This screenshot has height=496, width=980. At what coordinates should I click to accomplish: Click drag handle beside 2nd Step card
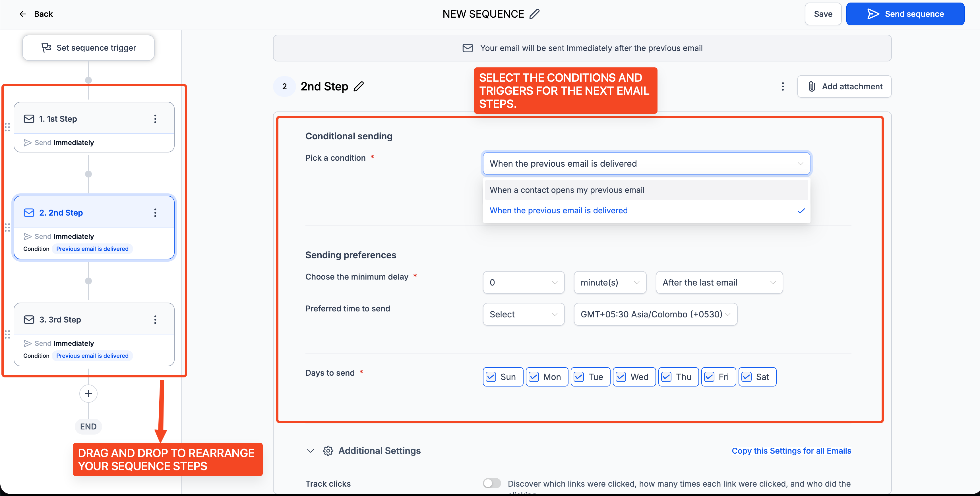pyautogui.click(x=7, y=228)
